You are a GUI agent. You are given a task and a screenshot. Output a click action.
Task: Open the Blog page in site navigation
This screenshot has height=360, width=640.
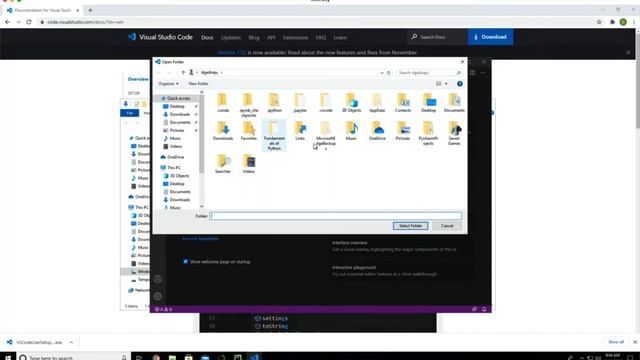(254, 38)
